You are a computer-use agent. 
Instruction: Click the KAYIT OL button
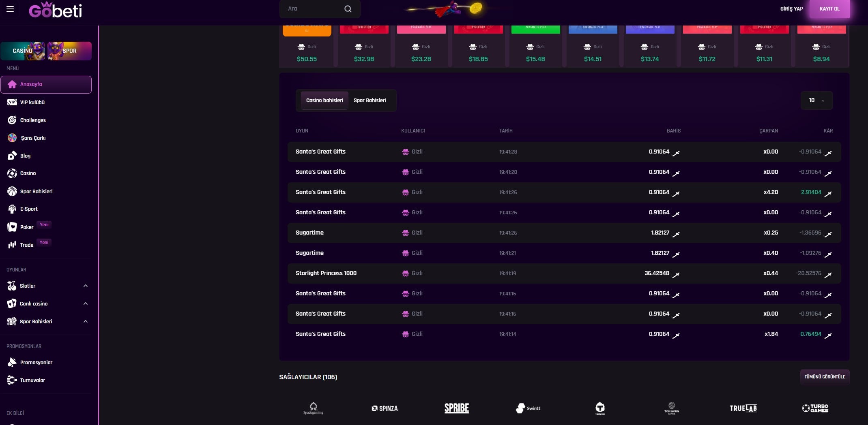[829, 9]
